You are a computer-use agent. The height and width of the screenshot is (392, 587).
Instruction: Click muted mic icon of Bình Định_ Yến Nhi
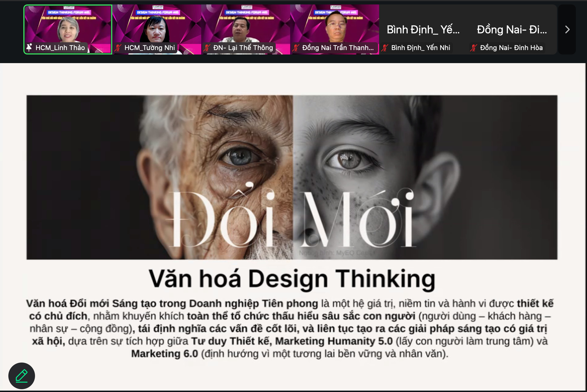click(385, 48)
